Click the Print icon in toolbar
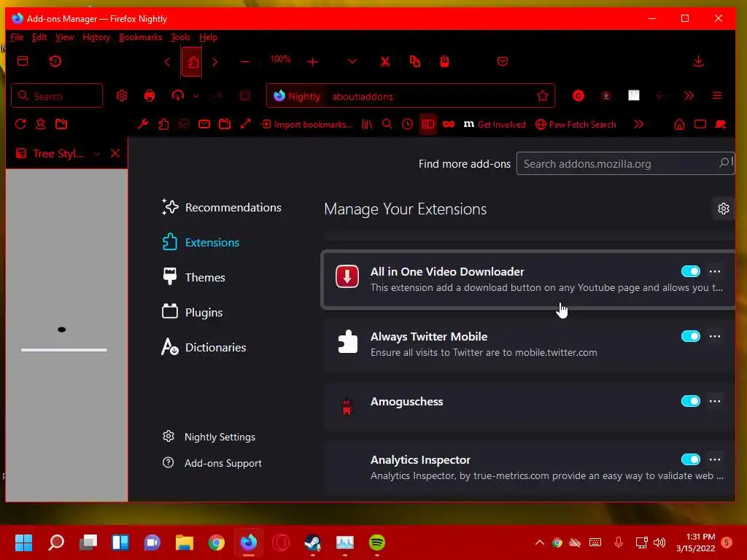 coord(150,96)
